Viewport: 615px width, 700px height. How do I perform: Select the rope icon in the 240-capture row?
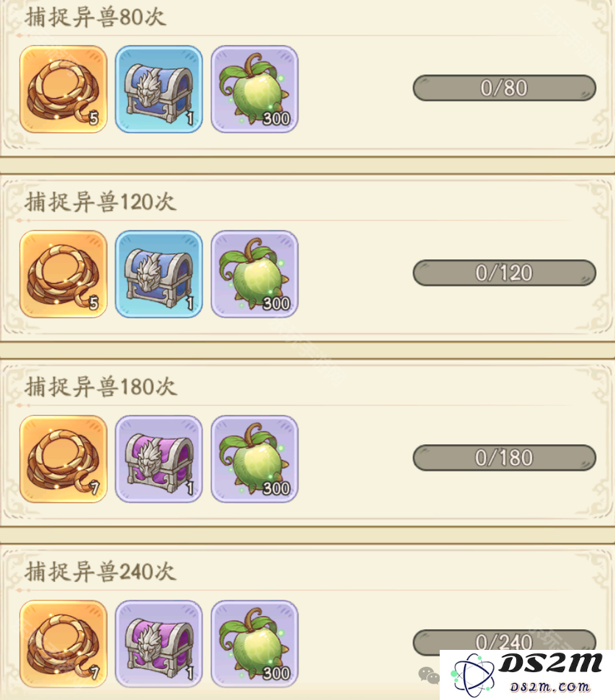tap(63, 643)
